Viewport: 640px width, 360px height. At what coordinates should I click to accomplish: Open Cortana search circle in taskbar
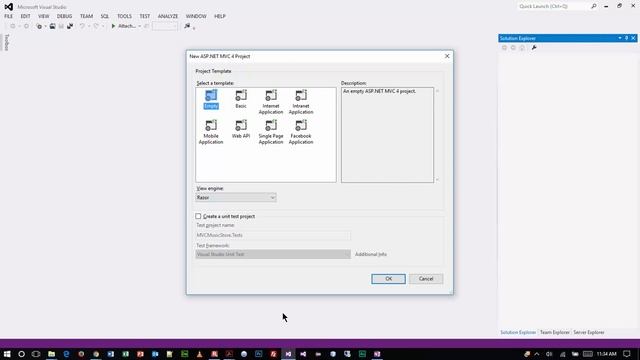click(21, 354)
